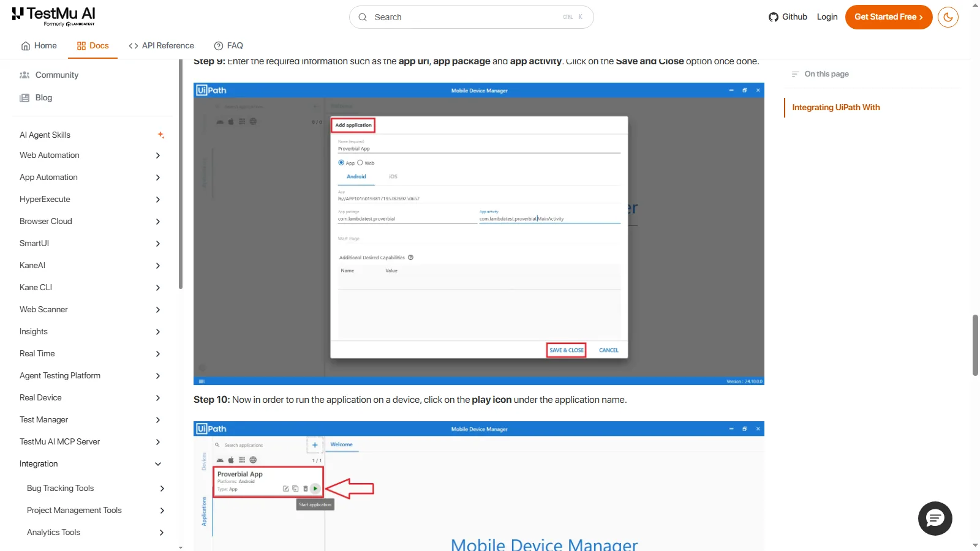The image size is (980, 551).
Task: Select the Insights sidebar item
Action: pos(34,332)
